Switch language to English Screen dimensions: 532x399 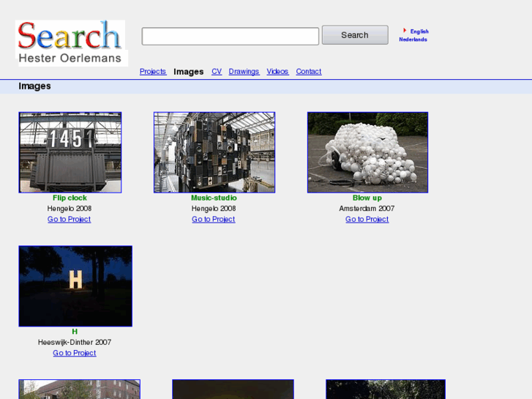(x=419, y=31)
